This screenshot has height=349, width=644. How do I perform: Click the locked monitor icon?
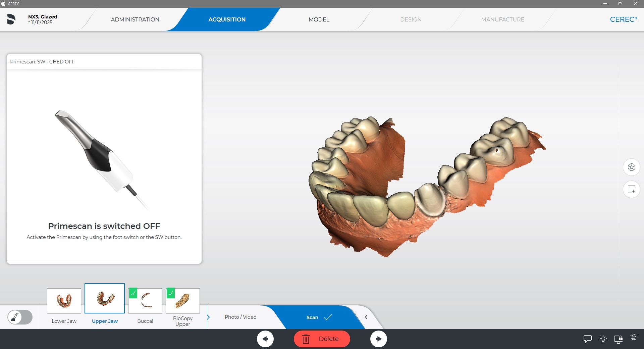618,339
